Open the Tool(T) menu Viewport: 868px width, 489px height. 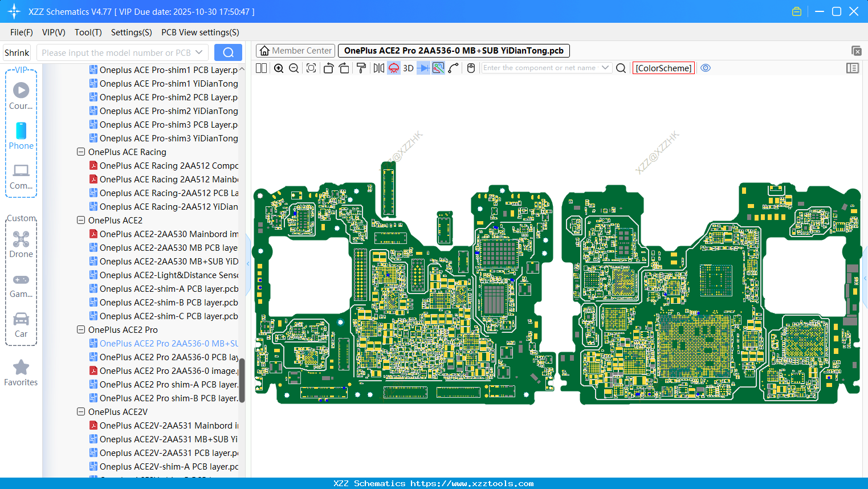(88, 32)
